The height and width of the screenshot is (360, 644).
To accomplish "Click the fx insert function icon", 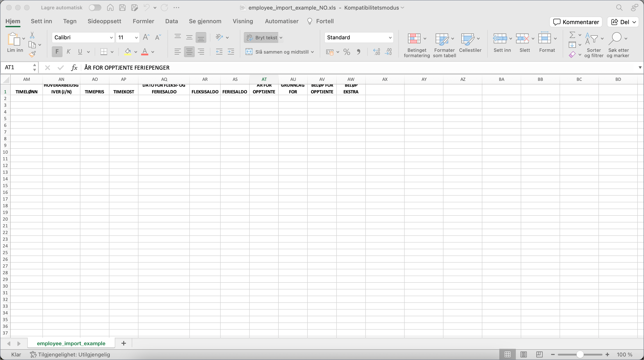I will (74, 67).
